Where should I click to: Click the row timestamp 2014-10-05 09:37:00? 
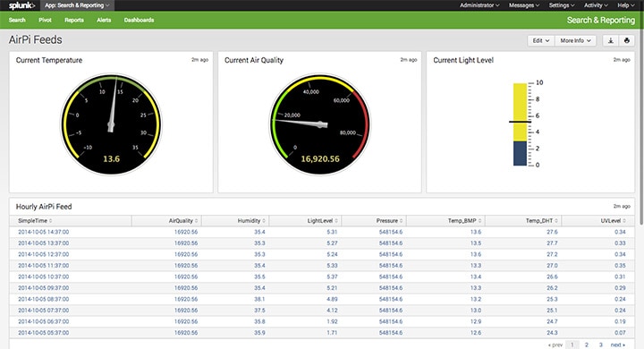pyautogui.click(x=44, y=288)
